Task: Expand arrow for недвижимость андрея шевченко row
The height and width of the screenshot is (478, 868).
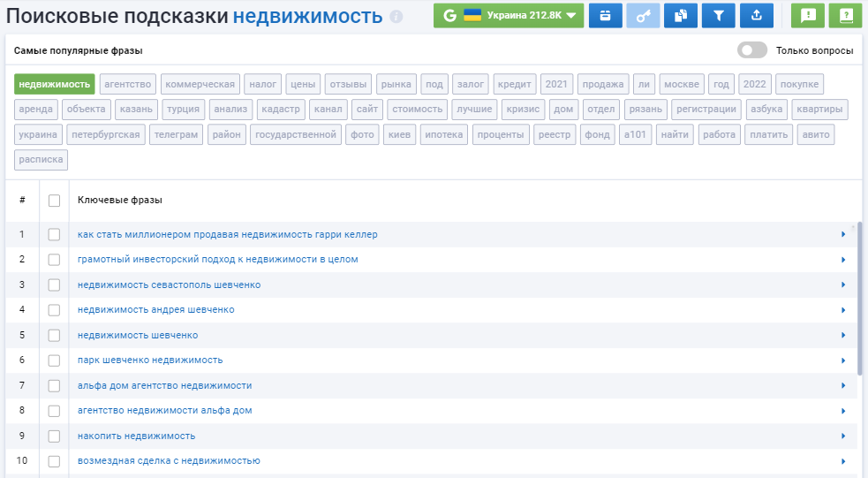Action: pyautogui.click(x=843, y=310)
